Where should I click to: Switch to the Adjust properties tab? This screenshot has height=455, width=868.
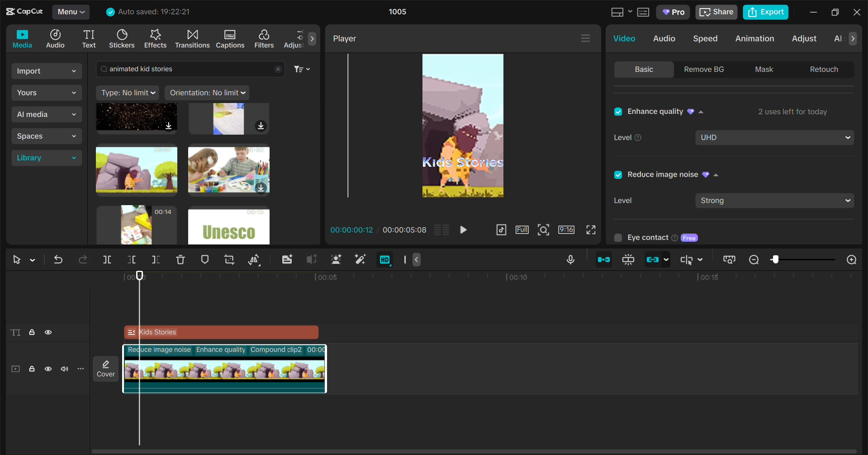[x=804, y=38]
